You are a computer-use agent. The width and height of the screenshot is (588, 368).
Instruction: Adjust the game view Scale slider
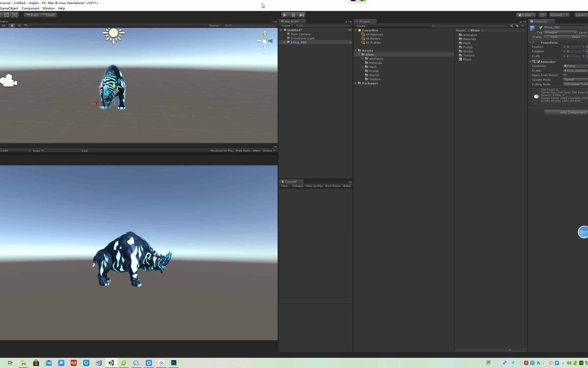pyautogui.click(x=43, y=151)
